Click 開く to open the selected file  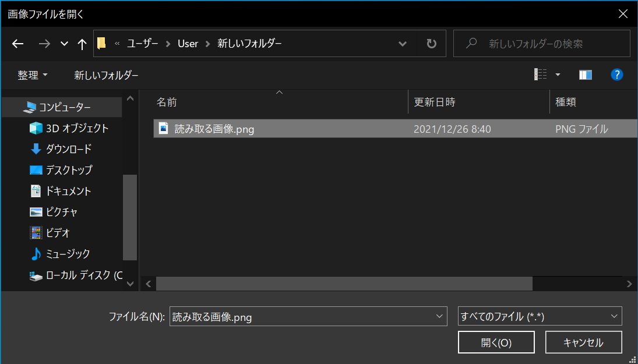click(x=496, y=342)
